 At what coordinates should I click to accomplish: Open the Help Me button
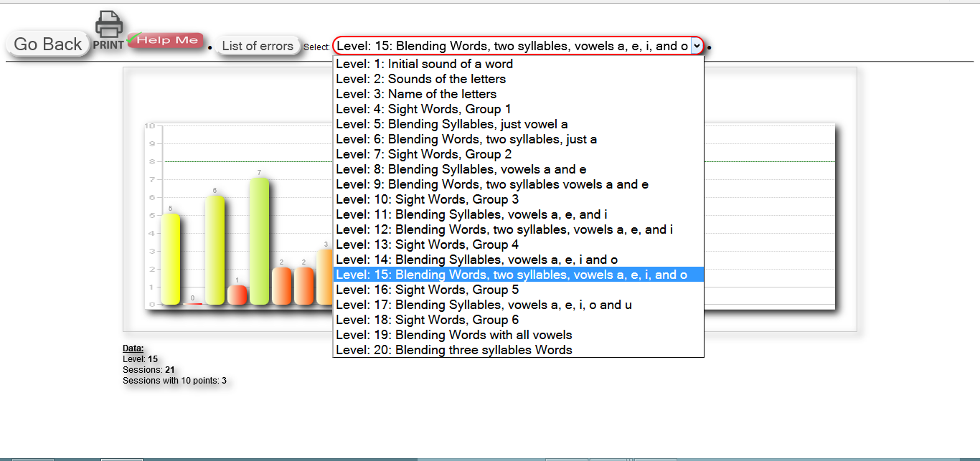[x=166, y=40]
